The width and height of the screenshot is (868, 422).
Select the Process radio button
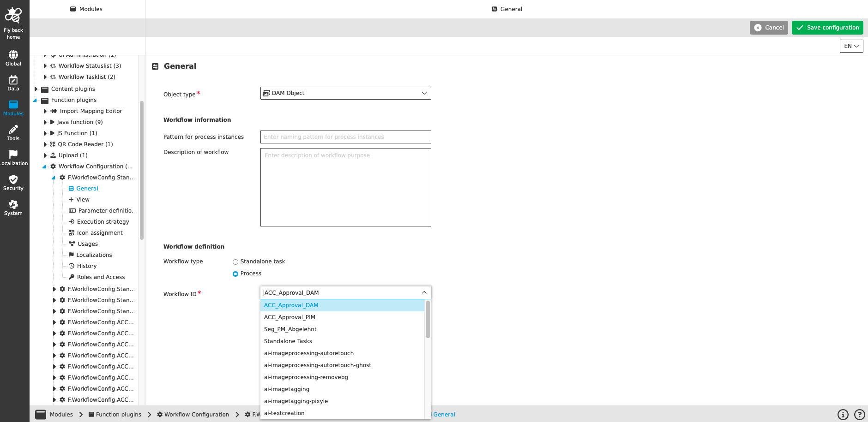(x=235, y=274)
